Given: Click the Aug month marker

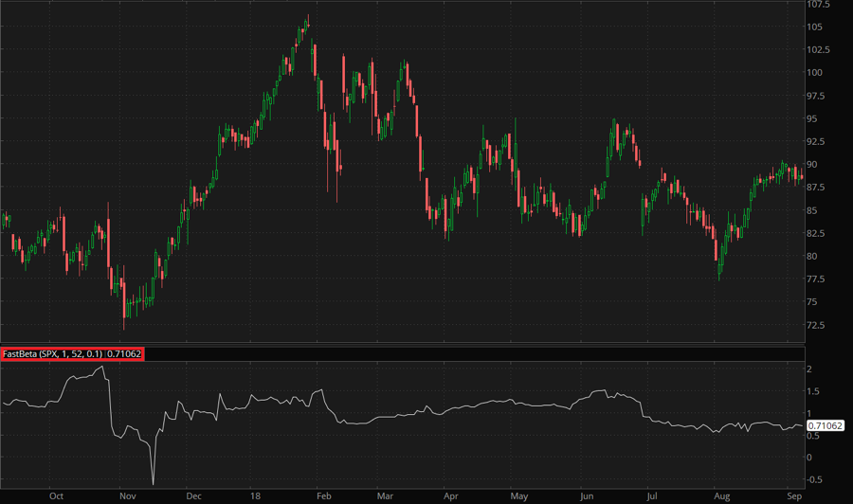Looking at the screenshot, I should [723, 495].
